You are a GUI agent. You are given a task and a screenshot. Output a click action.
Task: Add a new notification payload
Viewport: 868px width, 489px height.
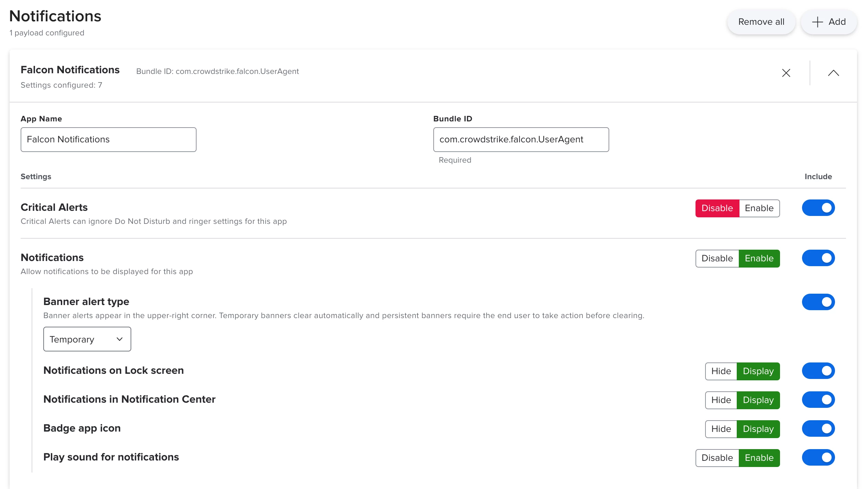click(x=829, y=22)
